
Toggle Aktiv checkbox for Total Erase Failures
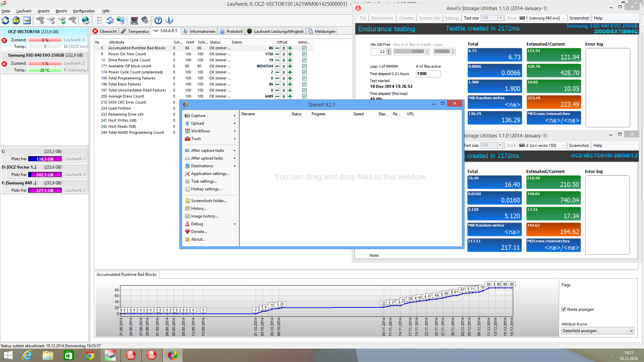pyautogui.click(x=304, y=84)
